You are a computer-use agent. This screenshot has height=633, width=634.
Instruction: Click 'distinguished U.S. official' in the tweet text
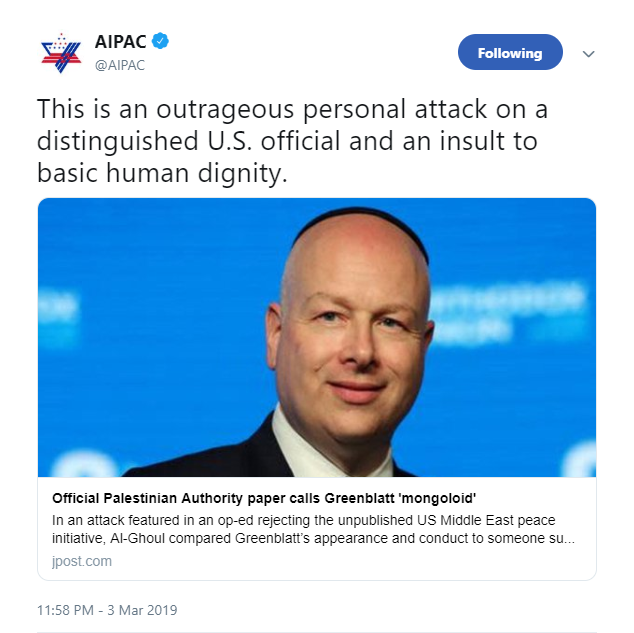[x=188, y=141]
